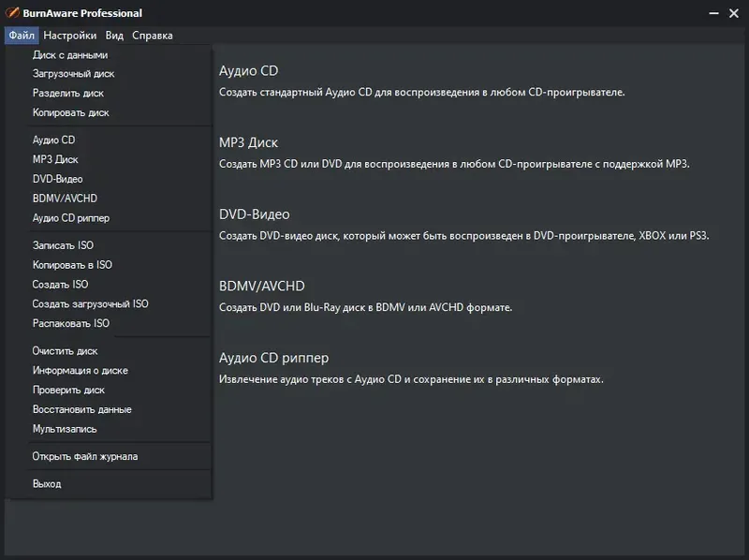Viewport: 749px width, 560px height.
Task: Select Открыть файл журнала menu entry
Action: pos(85,457)
